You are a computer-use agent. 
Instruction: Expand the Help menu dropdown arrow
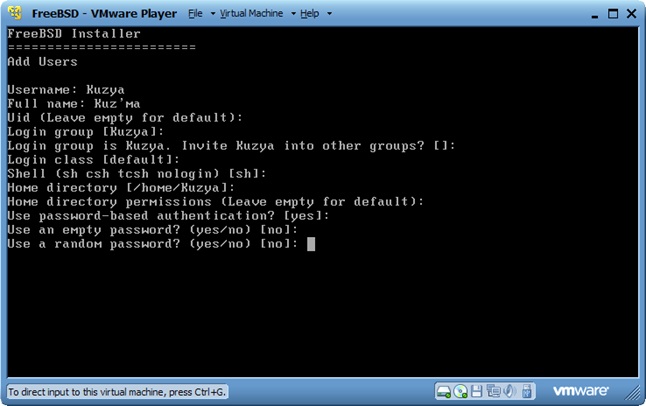click(x=327, y=15)
